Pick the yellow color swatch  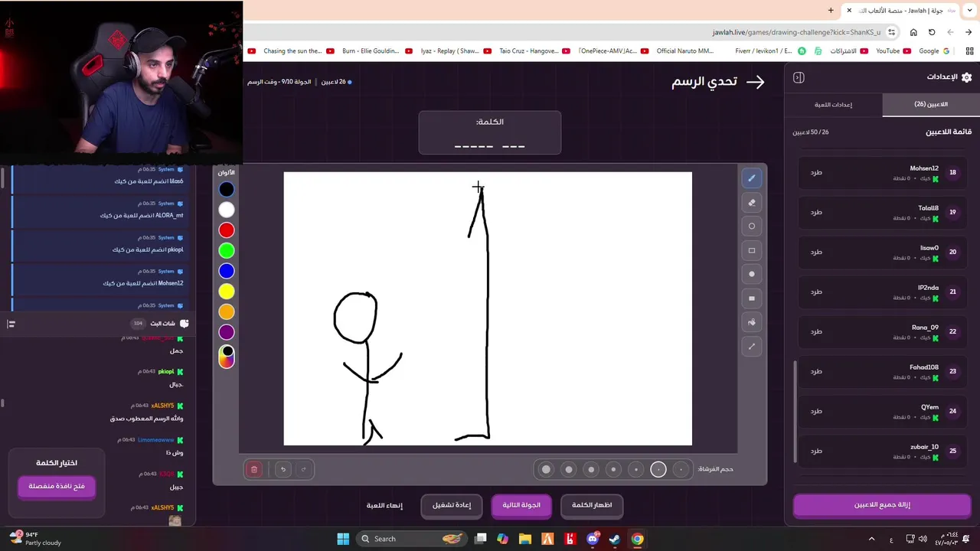pyautogui.click(x=227, y=292)
